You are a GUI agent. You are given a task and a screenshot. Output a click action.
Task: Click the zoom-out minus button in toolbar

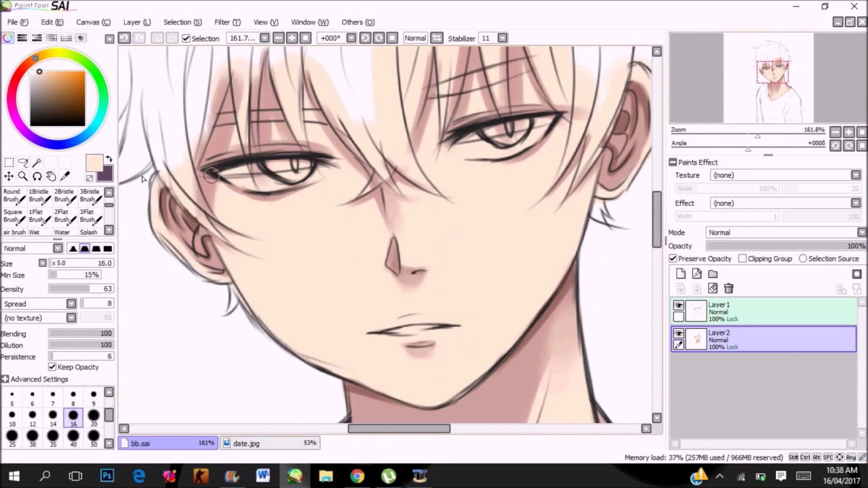(x=279, y=38)
